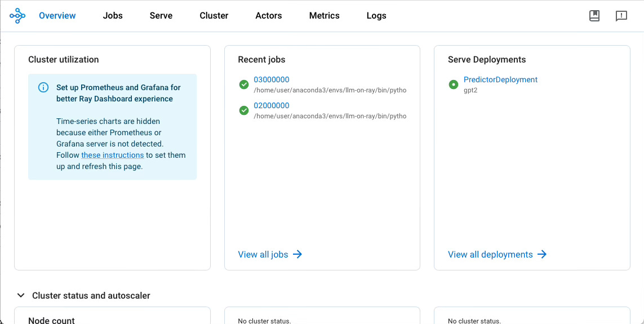Go to the Serve tab
This screenshot has width=644, height=324.
click(x=161, y=16)
